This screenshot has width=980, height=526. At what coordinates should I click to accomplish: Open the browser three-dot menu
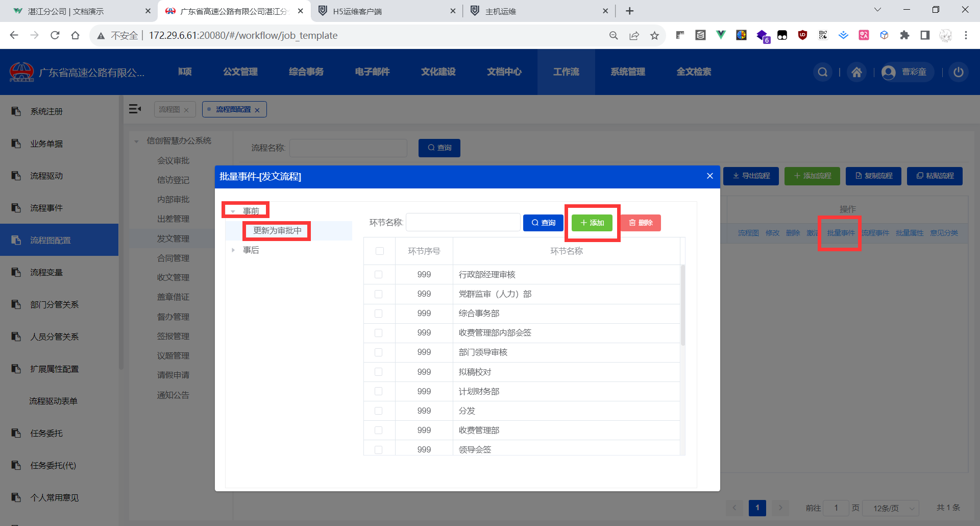click(x=966, y=35)
